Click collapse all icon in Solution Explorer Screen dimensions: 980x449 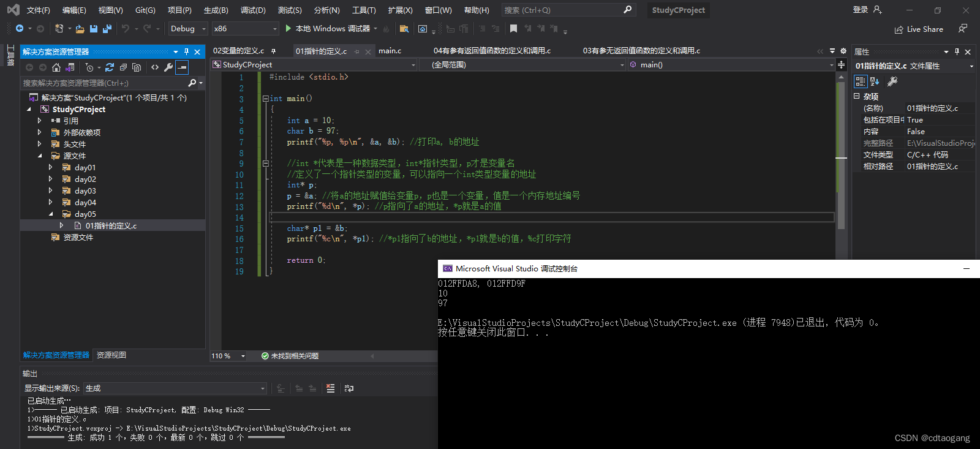(123, 67)
